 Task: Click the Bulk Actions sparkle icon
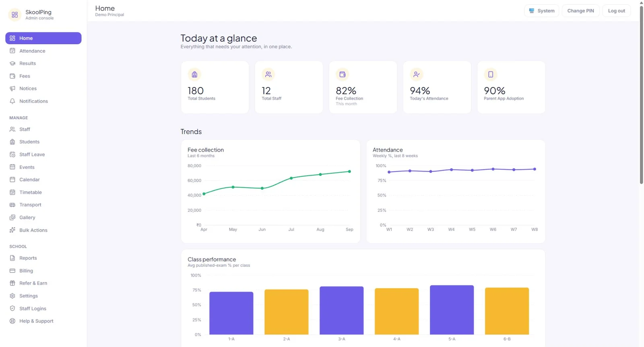click(x=12, y=230)
